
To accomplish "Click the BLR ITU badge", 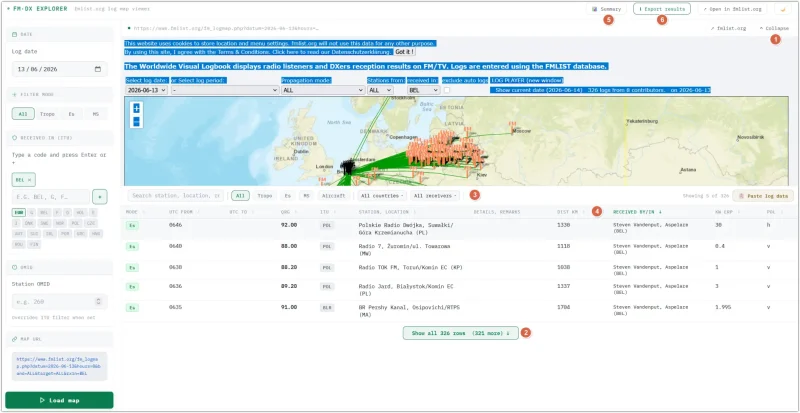I will tap(327, 308).
